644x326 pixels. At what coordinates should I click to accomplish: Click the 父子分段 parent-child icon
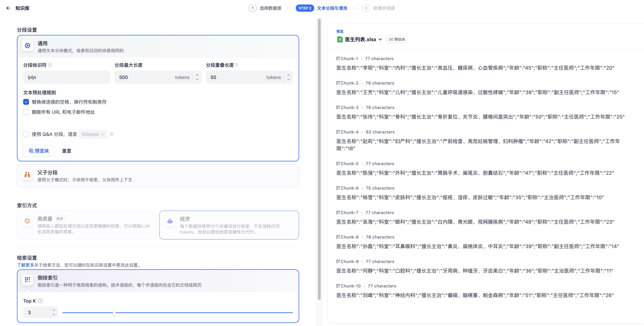[28, 175]
